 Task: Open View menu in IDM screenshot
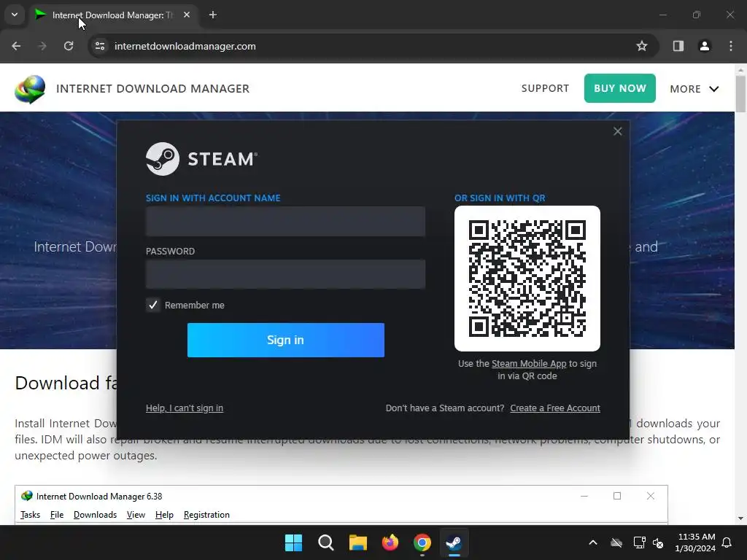(136, 515)
